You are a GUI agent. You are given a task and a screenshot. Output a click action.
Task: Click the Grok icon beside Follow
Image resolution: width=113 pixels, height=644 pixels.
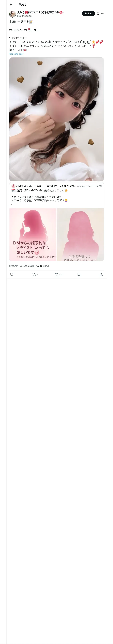(98, 14)
